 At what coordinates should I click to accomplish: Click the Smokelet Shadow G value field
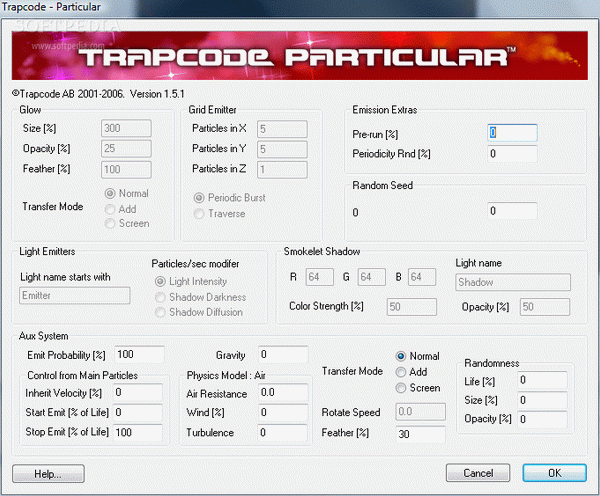coord(372,277)
